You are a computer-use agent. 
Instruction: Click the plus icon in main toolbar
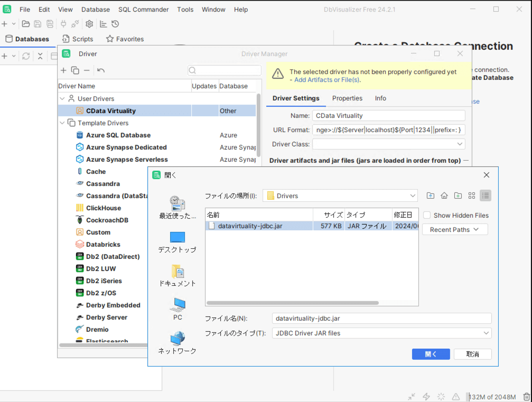coord(4,24)
